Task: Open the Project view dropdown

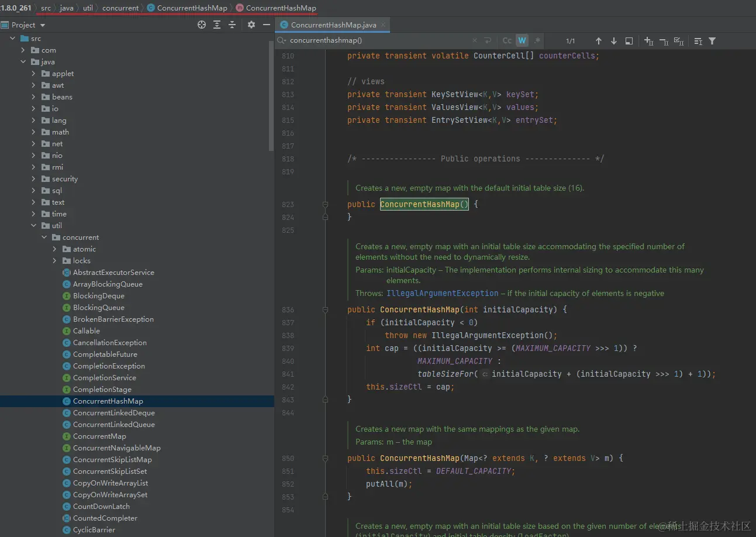Action: coord(43,25)
